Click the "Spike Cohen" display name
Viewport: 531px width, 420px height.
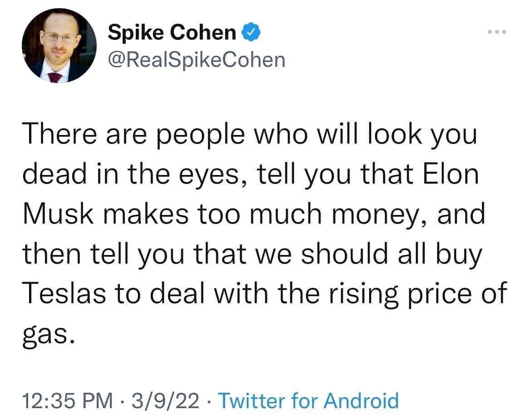click(x=172, y=33)
